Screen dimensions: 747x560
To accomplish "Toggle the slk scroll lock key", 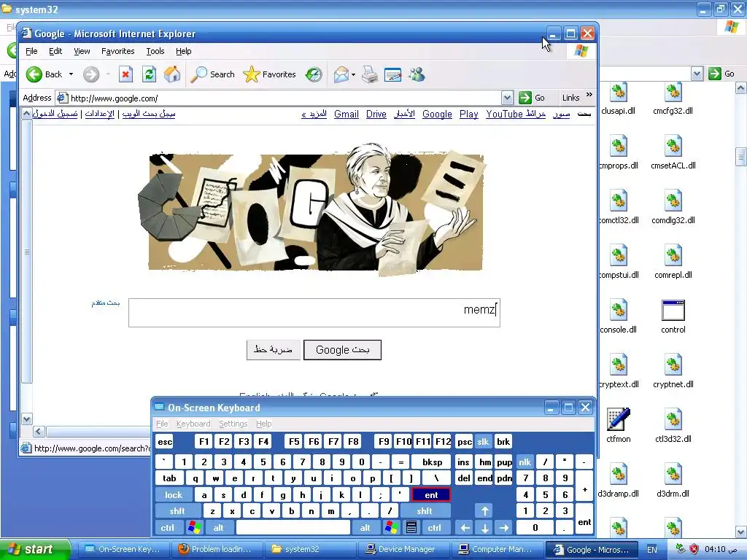I will coord(483,441).
